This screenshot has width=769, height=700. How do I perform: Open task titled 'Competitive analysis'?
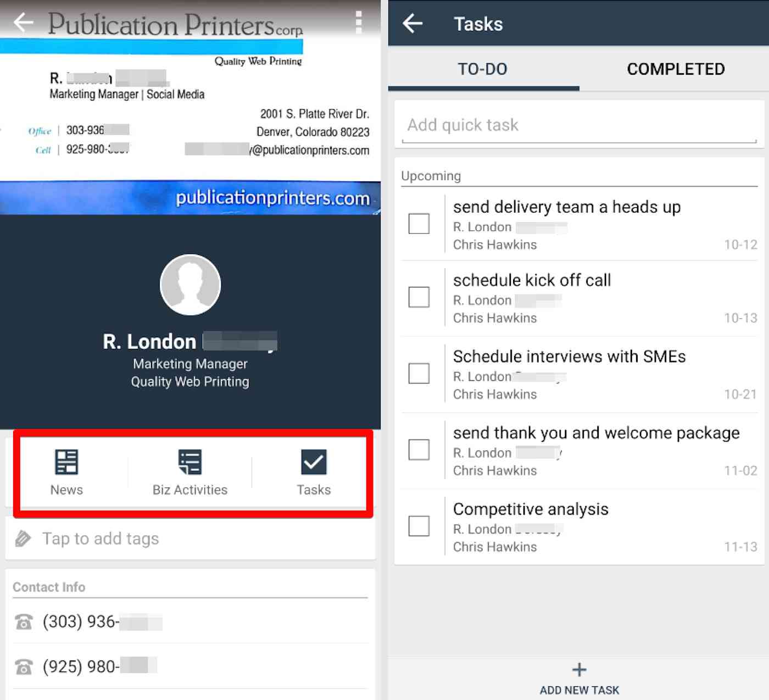tap(531, 509)
